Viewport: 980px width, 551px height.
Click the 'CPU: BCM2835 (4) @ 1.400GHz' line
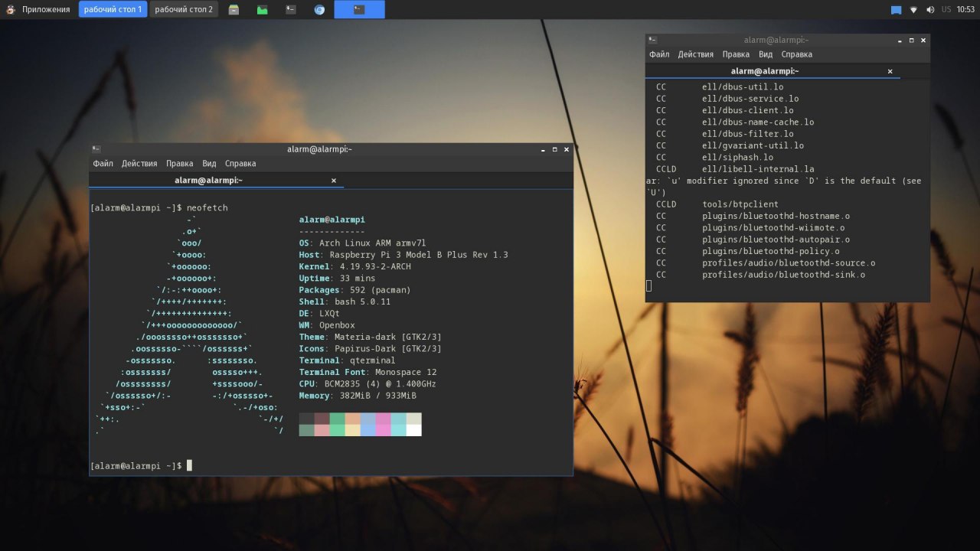coord(368,384)
